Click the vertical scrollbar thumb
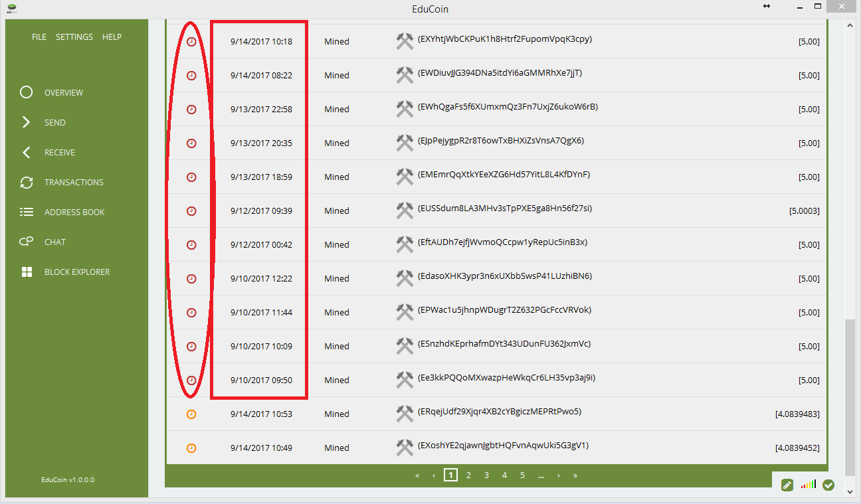The height and width of the screenshot is (504, 861). coord(850,396)
